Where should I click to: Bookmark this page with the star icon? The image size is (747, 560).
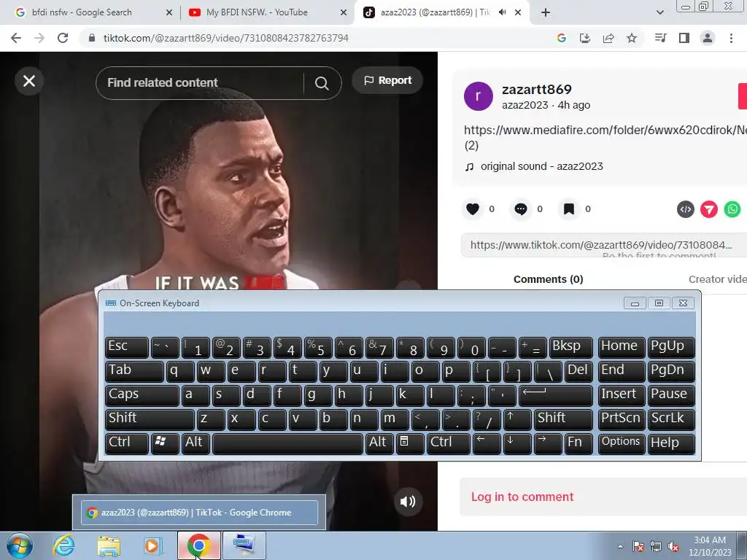[632, 38]
